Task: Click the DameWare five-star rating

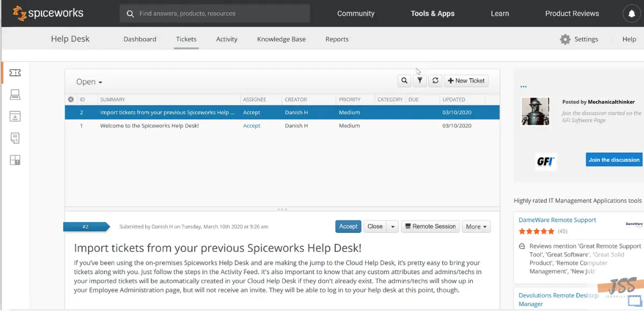Action: coord(537,231)
